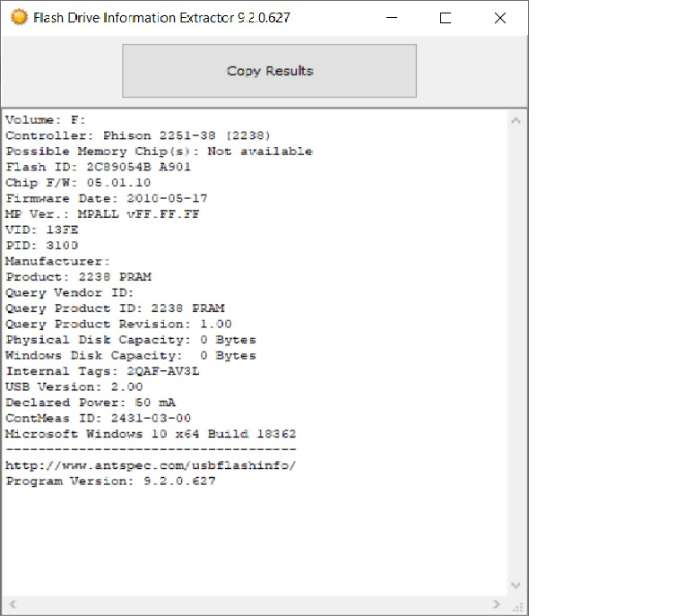Click the 'Microsoft Windows 10 x64 Build 18362' line
The width and height of the screenshot is (676, 616).
pos(151,434)
